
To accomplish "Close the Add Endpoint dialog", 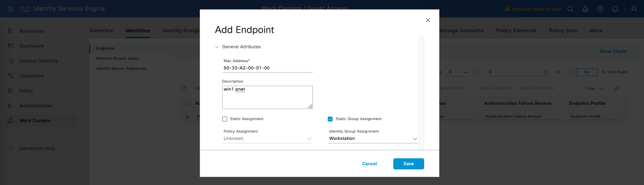I will click(x=428, y=20).
